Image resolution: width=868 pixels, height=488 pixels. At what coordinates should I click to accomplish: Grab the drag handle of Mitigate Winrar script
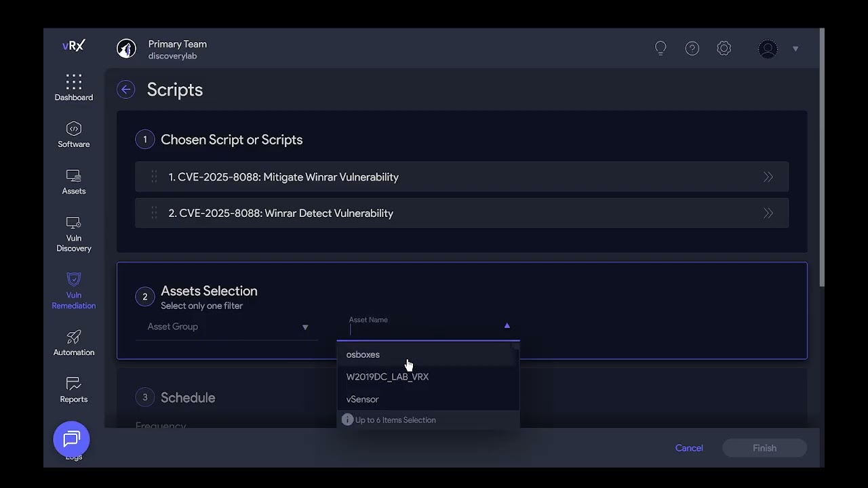click(x=154, y=177)
